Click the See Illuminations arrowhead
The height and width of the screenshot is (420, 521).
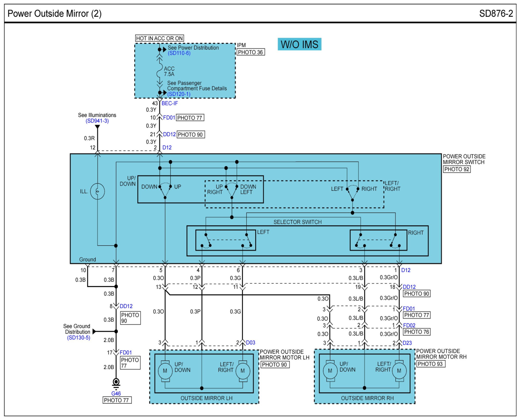(x=97, y=127)
